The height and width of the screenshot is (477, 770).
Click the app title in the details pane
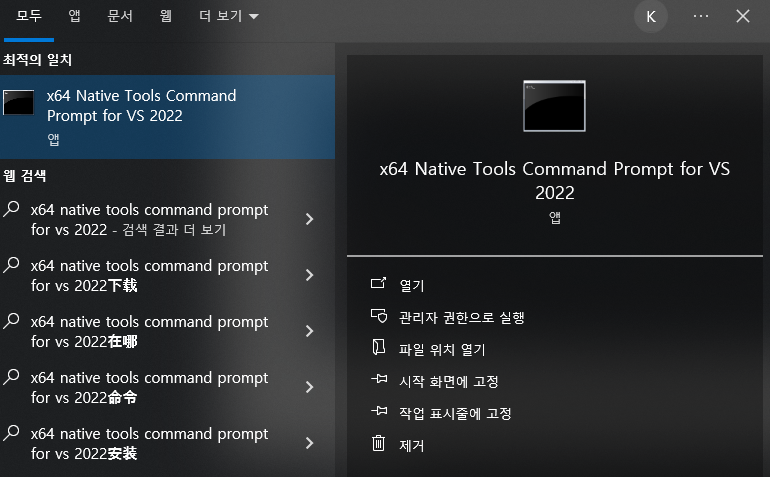coord(554,180)
